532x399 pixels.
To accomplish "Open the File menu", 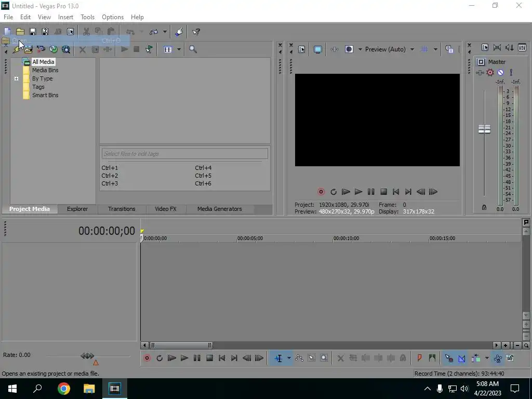I will [x=8, y=17].
